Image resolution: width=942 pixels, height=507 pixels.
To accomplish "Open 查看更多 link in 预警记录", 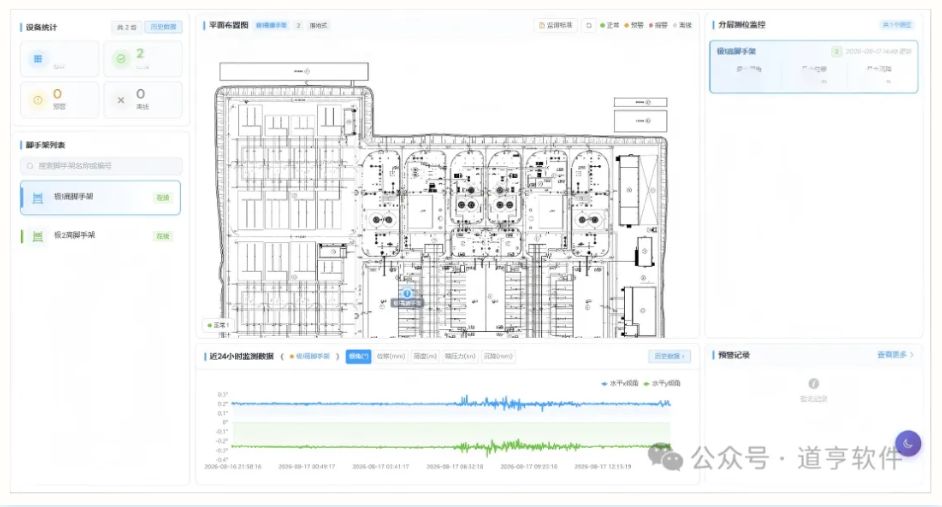I will click(x=895, y=355).
